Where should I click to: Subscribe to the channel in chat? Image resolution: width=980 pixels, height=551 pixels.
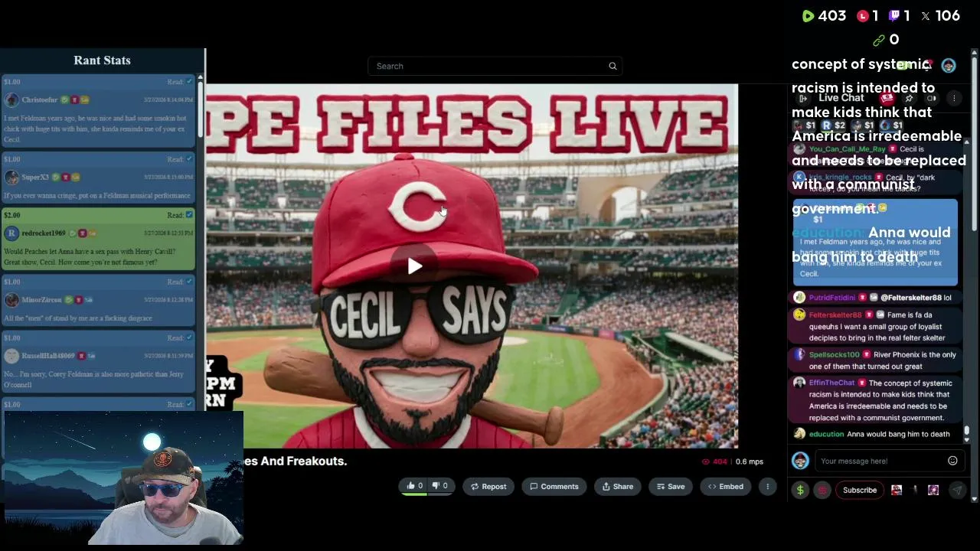click(x=860, y=490)
